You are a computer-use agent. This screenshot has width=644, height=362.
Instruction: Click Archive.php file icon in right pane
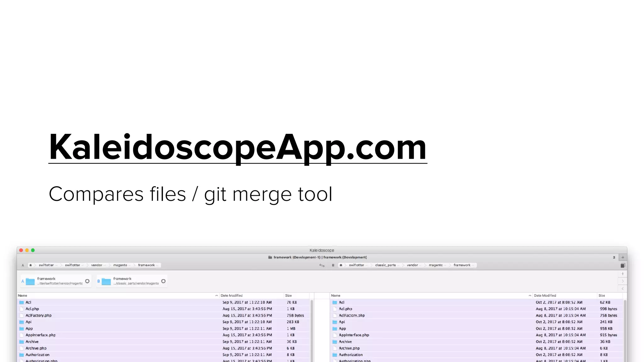click(335, 348)
